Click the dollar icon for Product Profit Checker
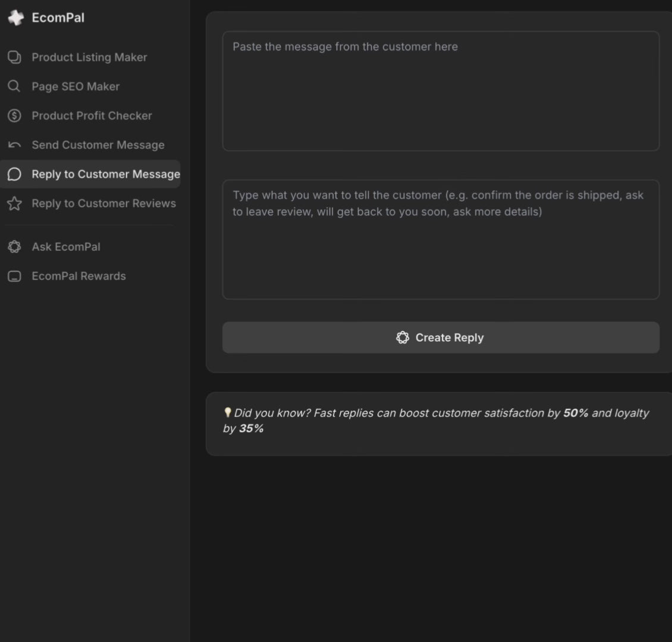Viewport: 672px width, 642px height. coord(14,115)
